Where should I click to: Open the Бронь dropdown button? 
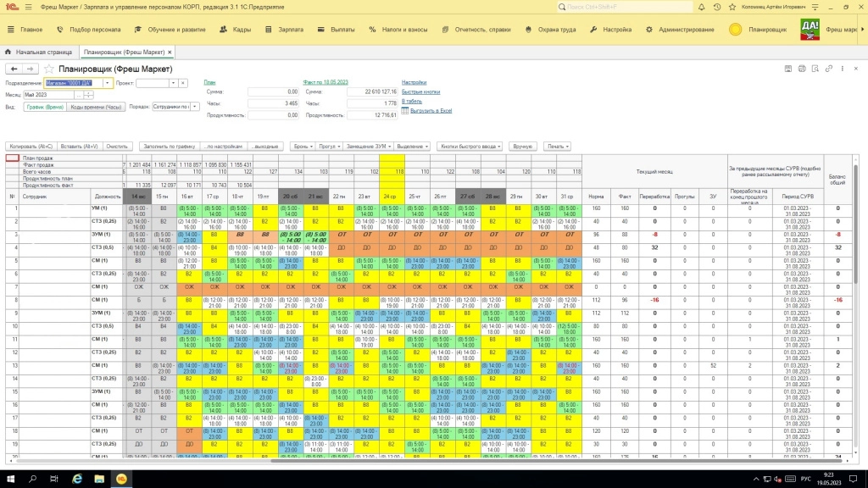click(302, 147)
